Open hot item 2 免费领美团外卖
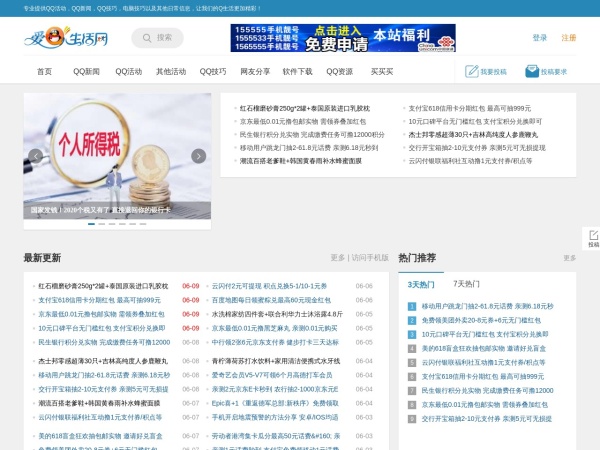 [x=481, y=320]
